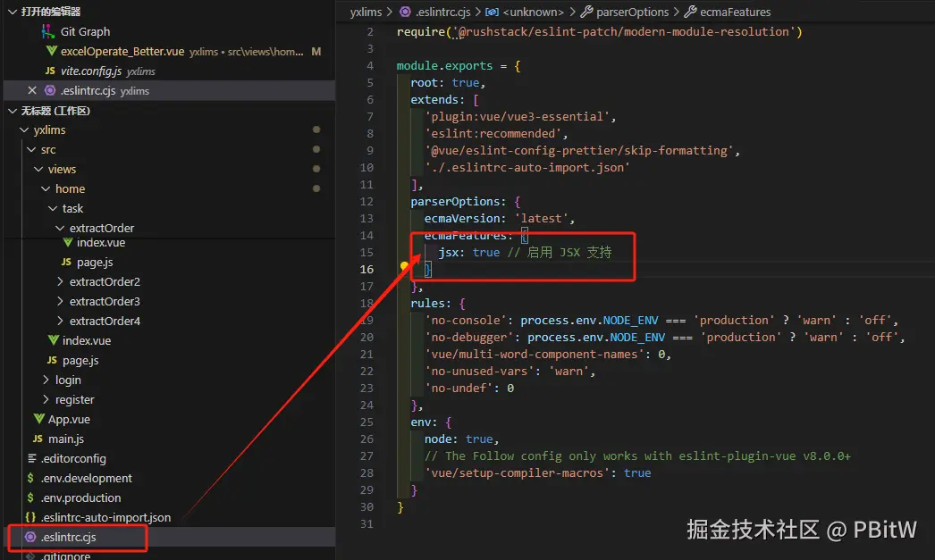Image resolution: width=935 pixels, height=560 pixels.
Task: Click 'no-unused-vars' rule text
Action: [x=479, y=372]
